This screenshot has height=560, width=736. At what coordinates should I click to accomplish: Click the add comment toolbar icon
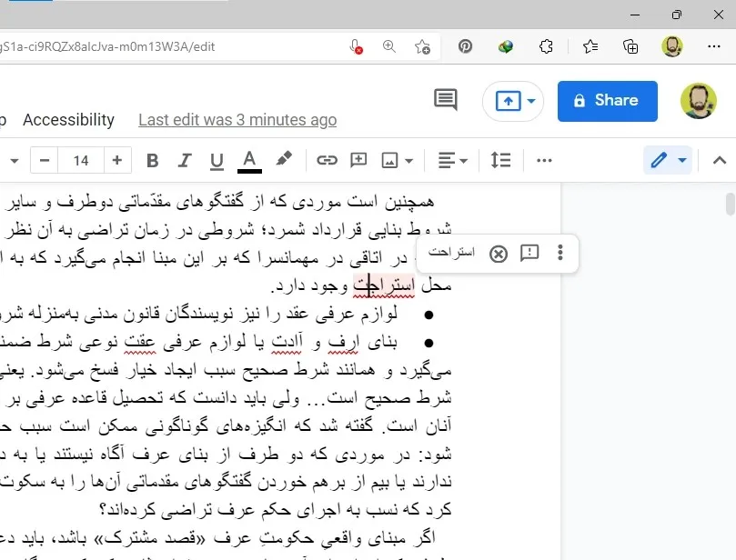[x=358, y=161]
